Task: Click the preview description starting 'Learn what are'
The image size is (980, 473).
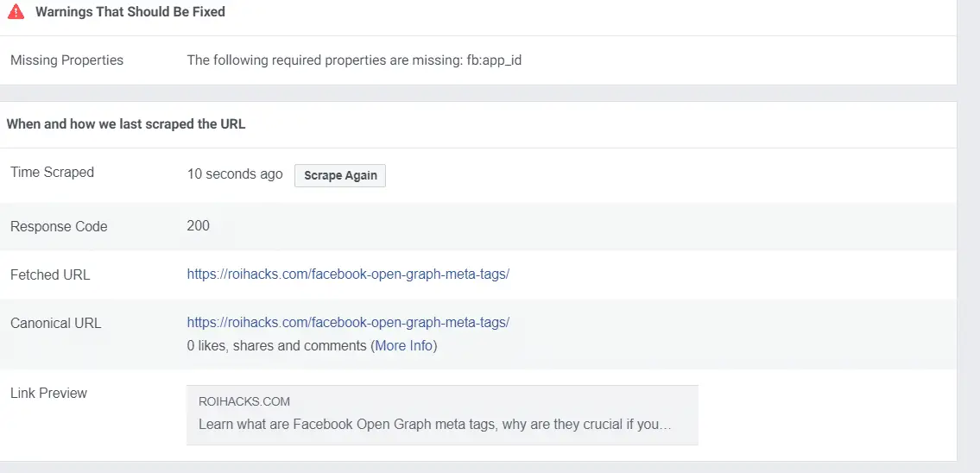Action: tap(435, 425)
